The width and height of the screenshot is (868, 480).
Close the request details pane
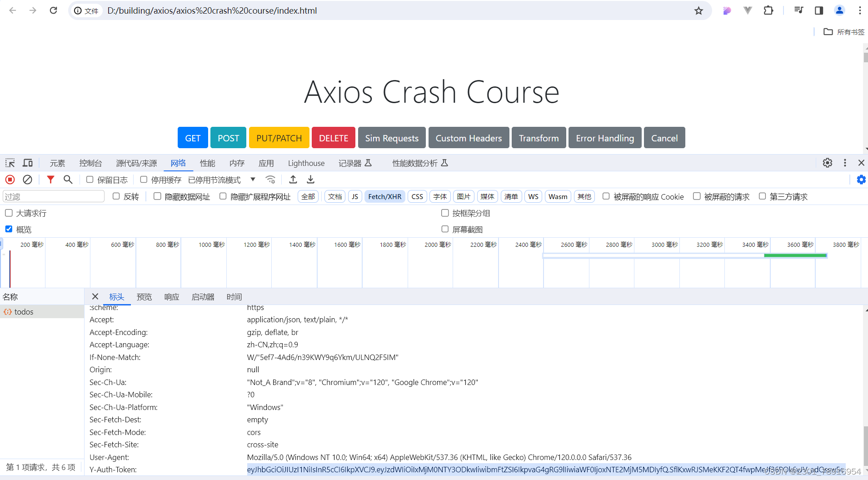[95, 296]
